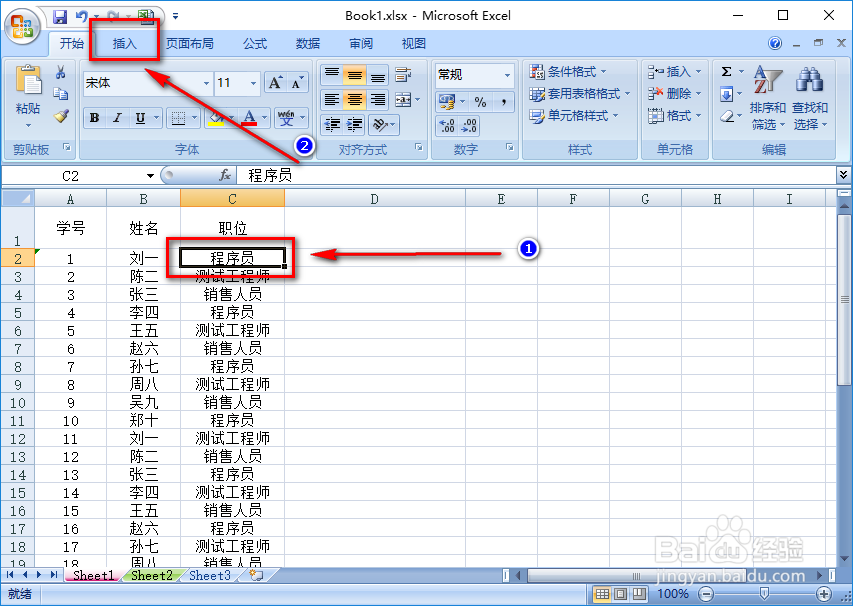Apply percent style to cell
The width and height of the screenshot is (853, 606).
click(x=480, y=102)
